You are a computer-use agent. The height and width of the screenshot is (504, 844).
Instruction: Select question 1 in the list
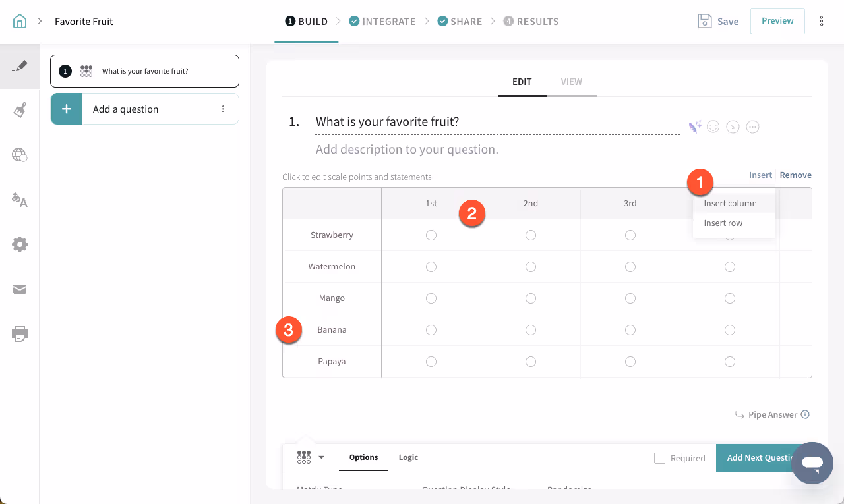pyautogui.click(x=144, y=71)
